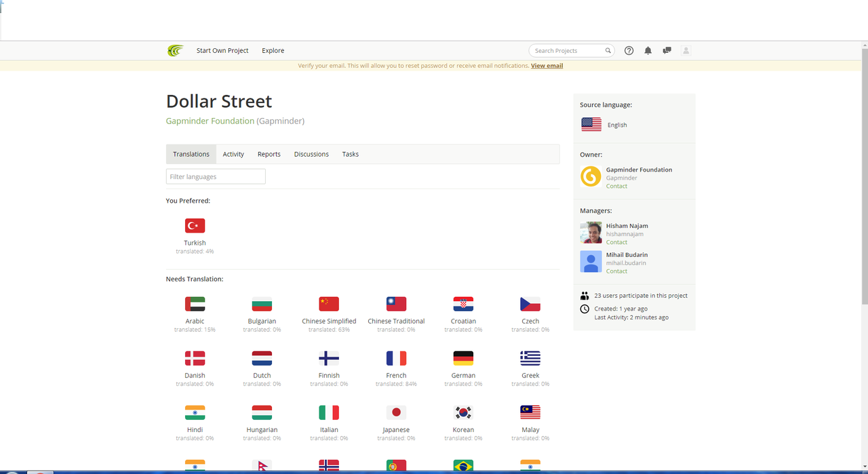Image resolution: width=868 pixels, height=474 pixels.
Task: Select the Danish flag icon
Action: (195, 358)
